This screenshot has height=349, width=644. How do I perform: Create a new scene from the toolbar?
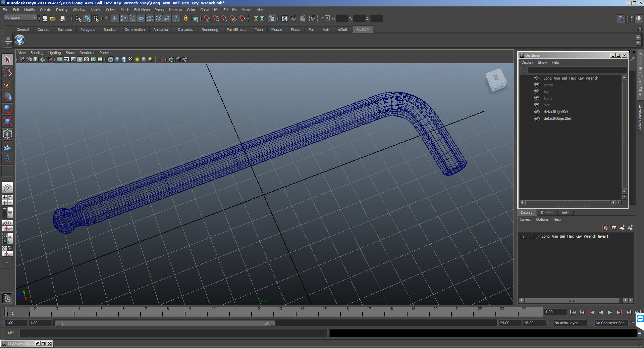coord(45,18)
